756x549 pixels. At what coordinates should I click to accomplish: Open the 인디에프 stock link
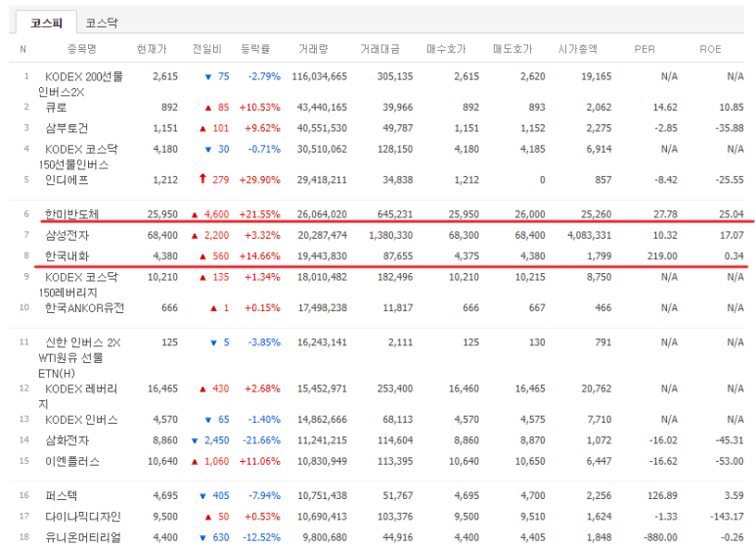(67, 180)
